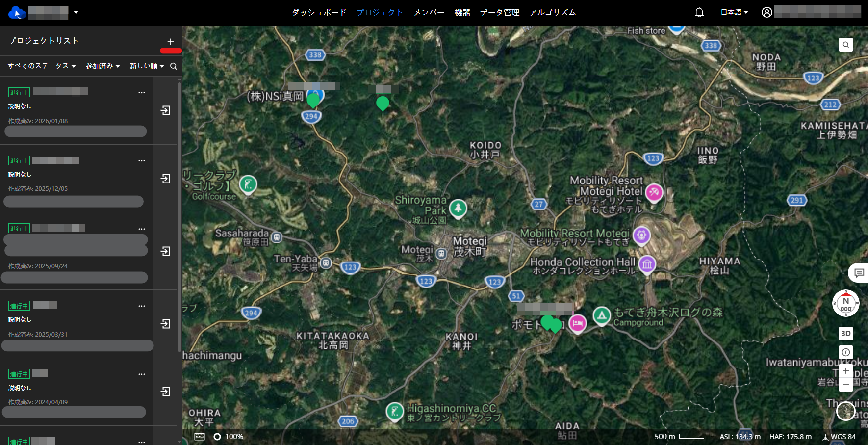Open the map location search
This screenshot has width=868, height=445.
pos(846,45)
